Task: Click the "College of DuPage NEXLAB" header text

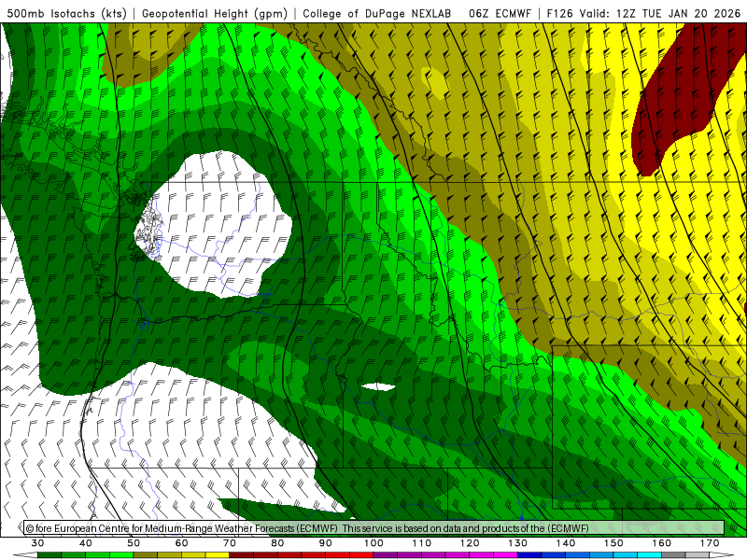Action: click(377, 13)
